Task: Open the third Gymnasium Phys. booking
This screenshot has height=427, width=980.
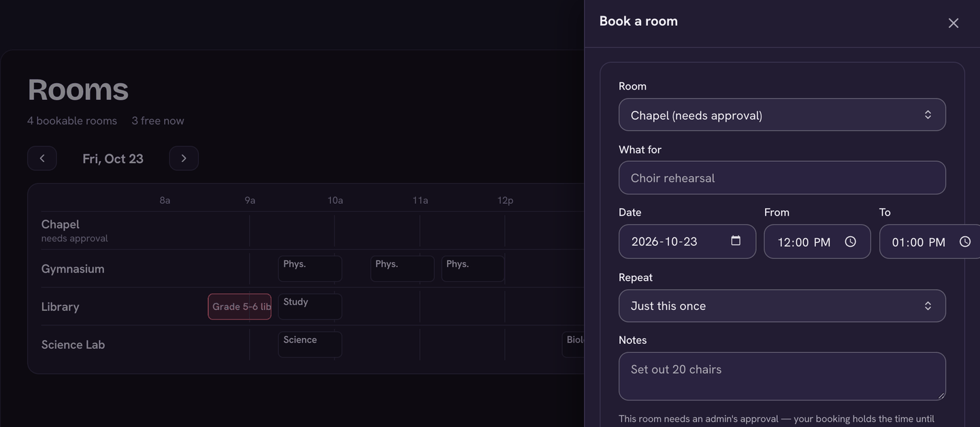Action: (x=473, y=269)
